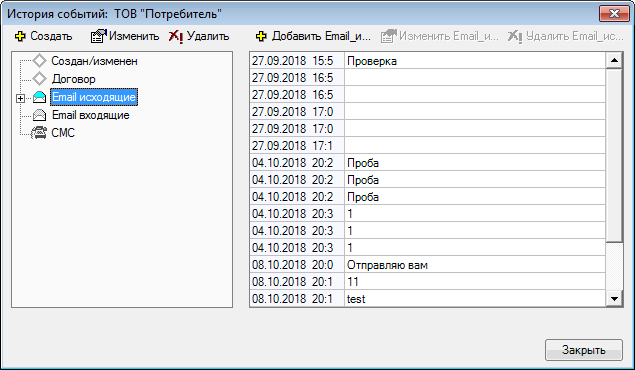Click the scrollbar up arrow
Viewport: 635px width, 370px height.
[614, 60]
